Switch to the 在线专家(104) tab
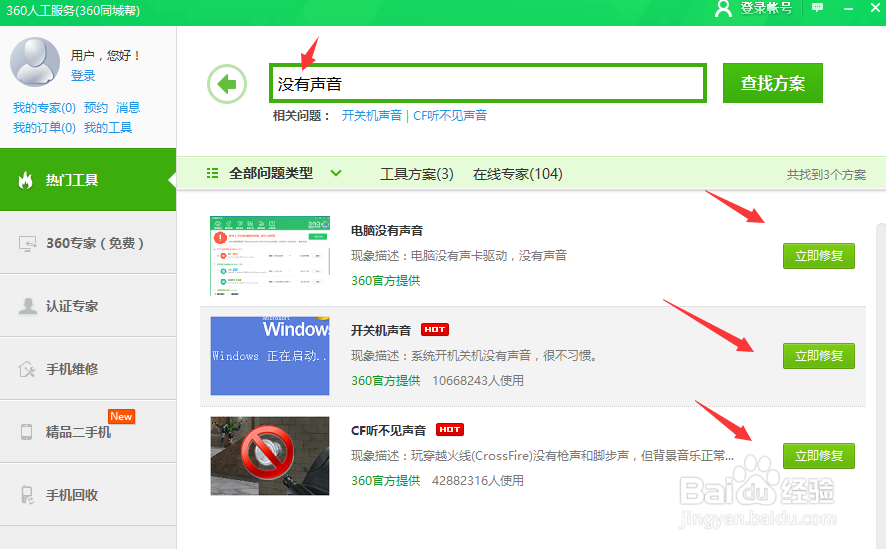 coord(518,174)
